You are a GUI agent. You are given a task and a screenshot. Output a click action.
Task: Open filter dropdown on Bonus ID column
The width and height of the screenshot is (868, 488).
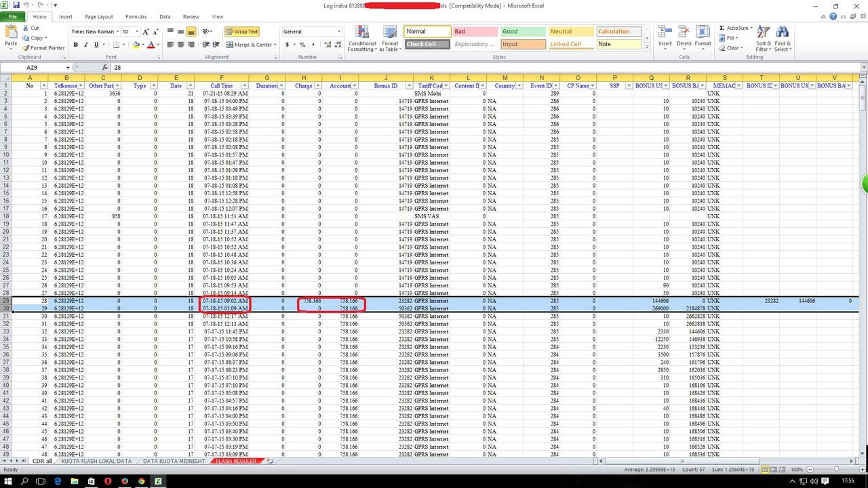(410, 86)
